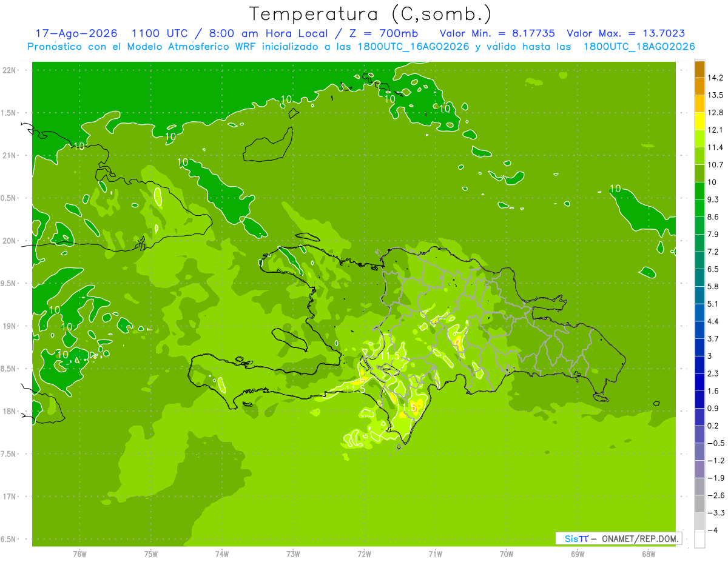Click the '71W' longitude label
The image size is (728, 562).
pyautogui.click(x=435, y=554)
